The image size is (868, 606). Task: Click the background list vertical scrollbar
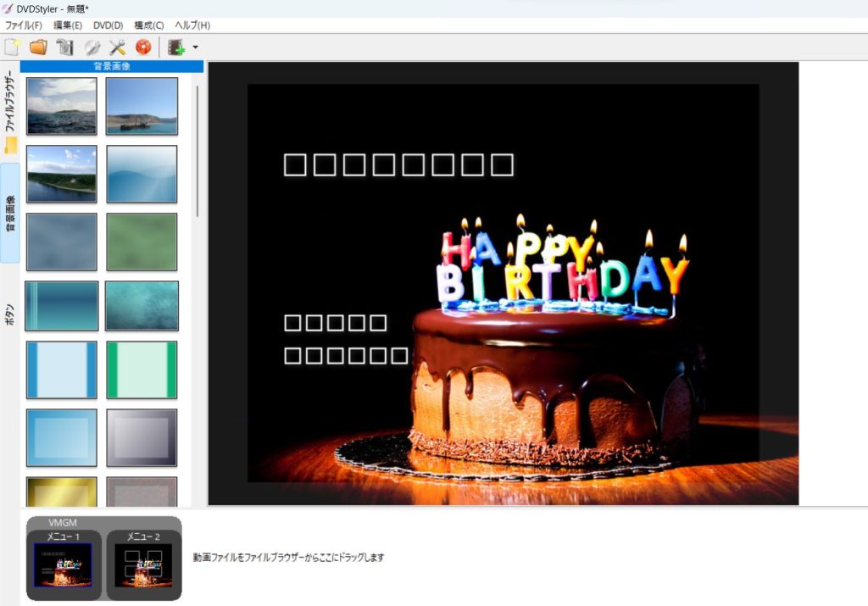click(x=198, y=150)
